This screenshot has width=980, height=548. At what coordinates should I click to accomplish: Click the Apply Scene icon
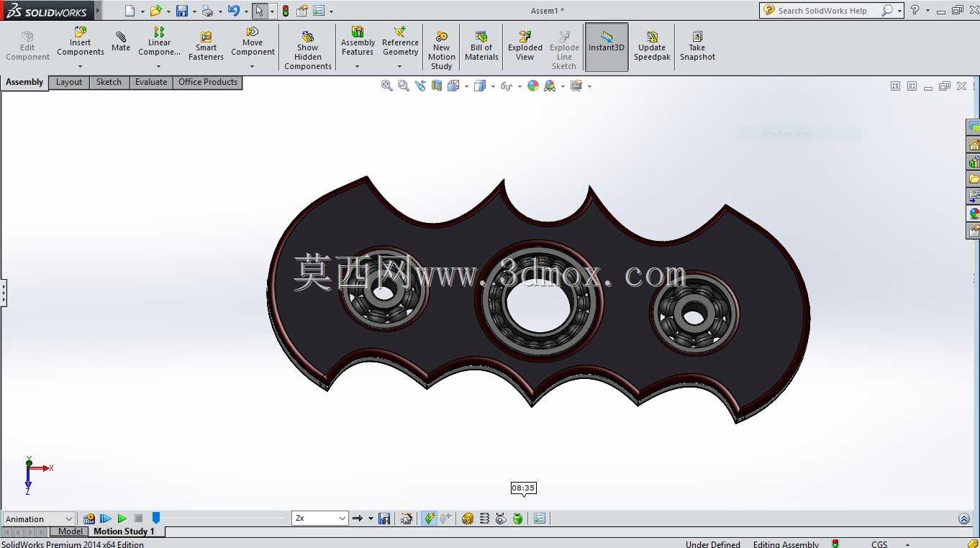pyautogui.click(x=550, y=86)
